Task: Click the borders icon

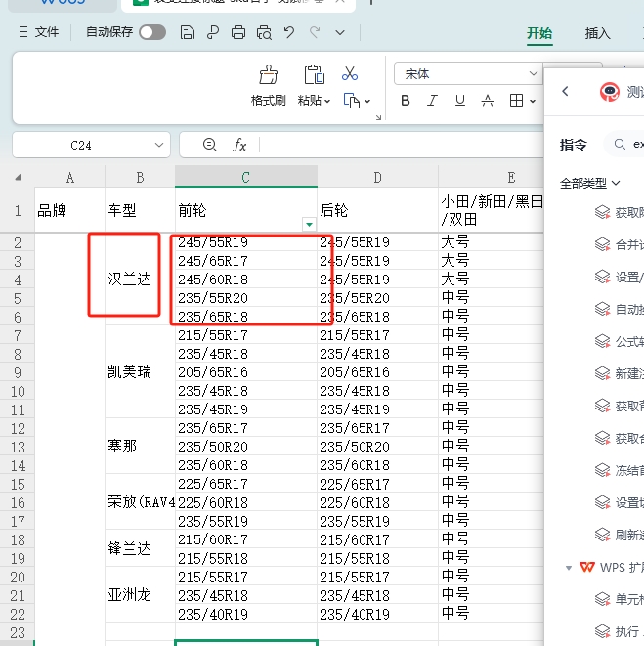Action: [x=516, y=101]
